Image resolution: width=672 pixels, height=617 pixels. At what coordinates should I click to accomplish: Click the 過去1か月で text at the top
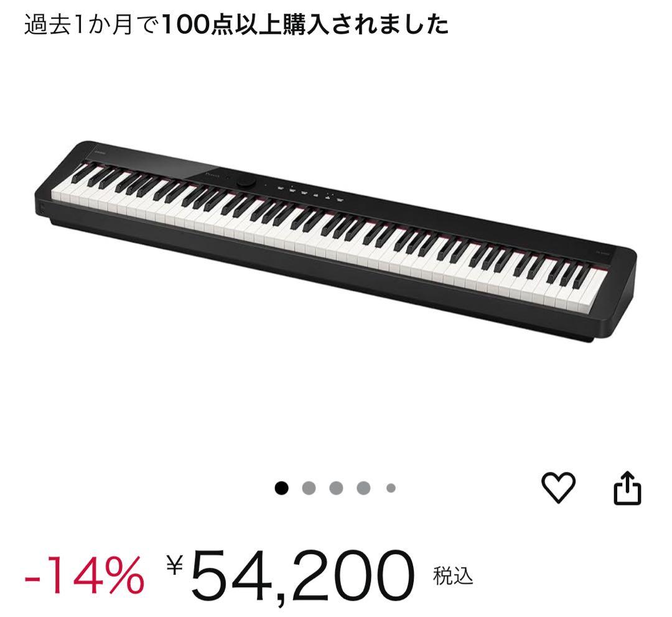pyautogui.click(x=91, y=24)
